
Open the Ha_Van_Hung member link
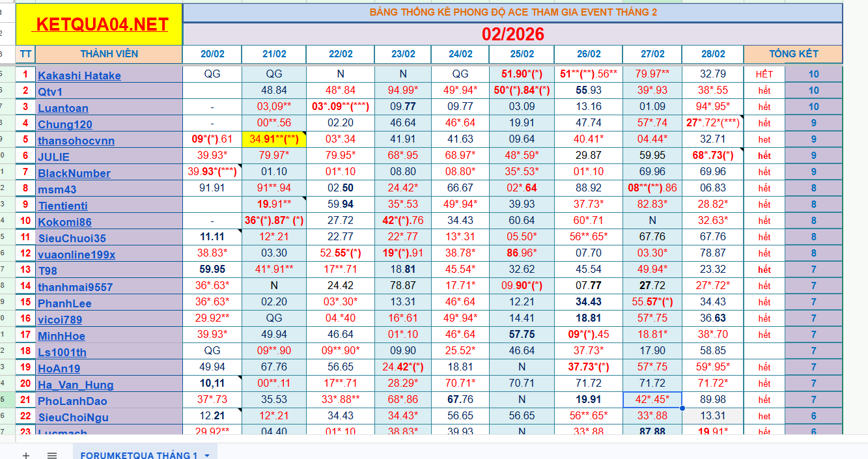(x=75, y=385)
